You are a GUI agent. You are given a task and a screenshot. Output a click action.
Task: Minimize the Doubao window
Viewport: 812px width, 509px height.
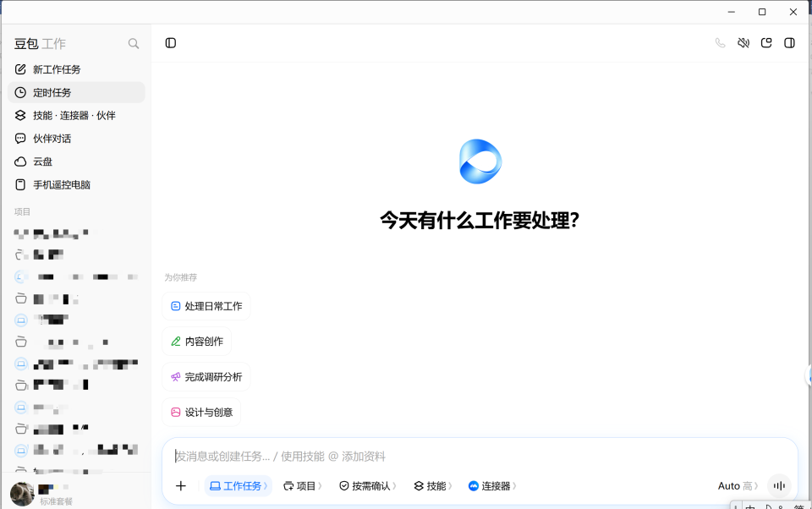[731, 12]
